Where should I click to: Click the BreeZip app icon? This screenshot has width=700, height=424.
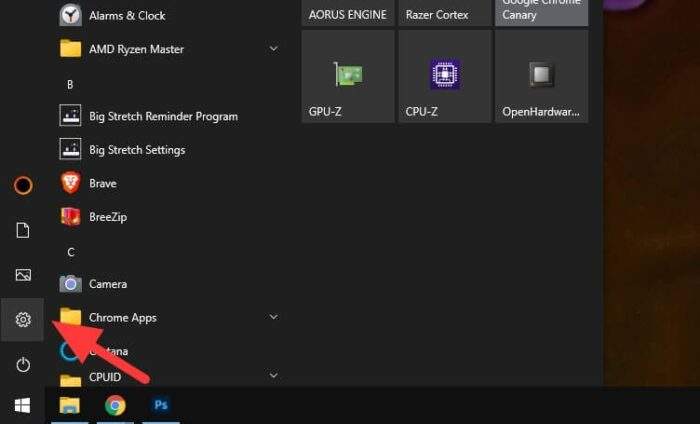coord(70,217)
